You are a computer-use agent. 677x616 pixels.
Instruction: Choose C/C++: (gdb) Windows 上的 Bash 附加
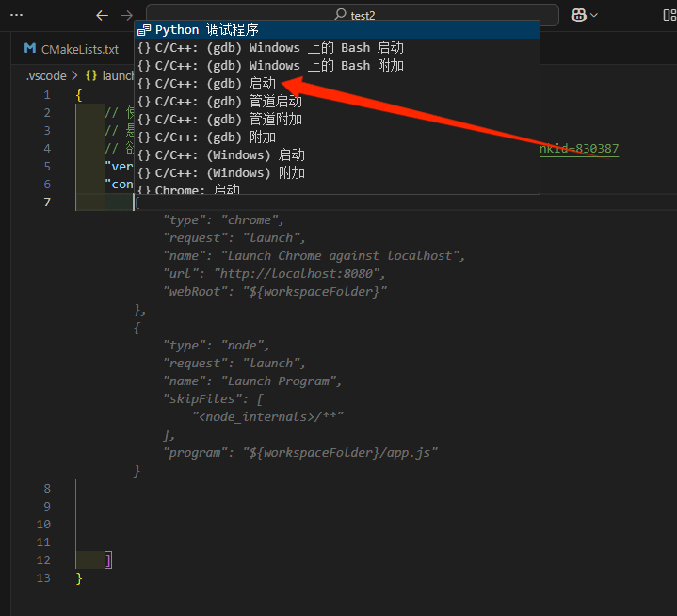click(273, 66)
